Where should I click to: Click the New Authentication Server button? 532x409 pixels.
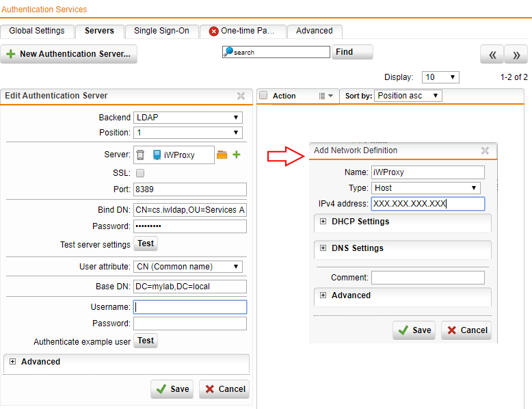[68, 54]
